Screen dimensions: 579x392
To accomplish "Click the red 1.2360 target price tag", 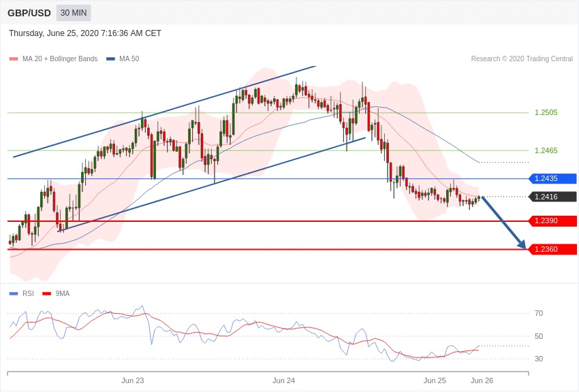I will (553, 249).
